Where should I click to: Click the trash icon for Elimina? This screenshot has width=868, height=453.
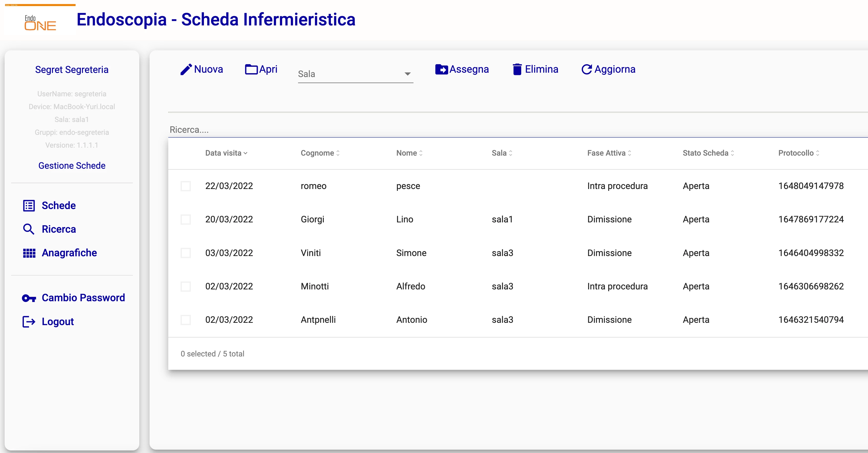517,70
